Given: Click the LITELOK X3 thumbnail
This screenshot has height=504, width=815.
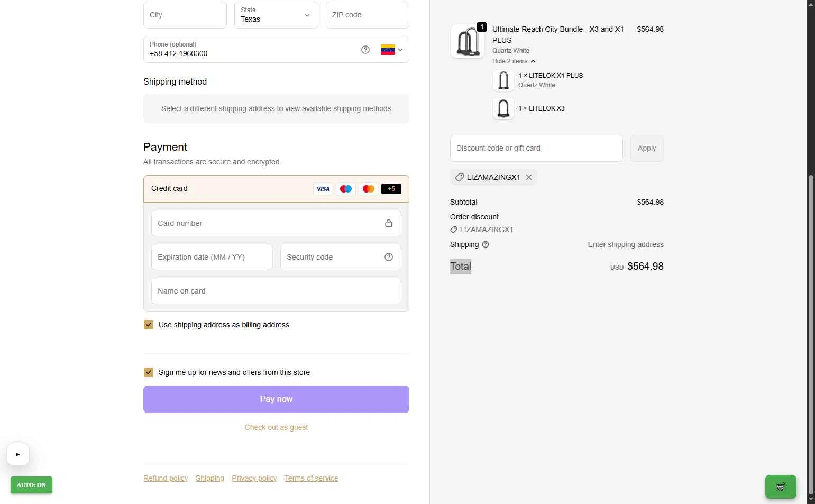Looking at the screenshot, I should point(503,108).
